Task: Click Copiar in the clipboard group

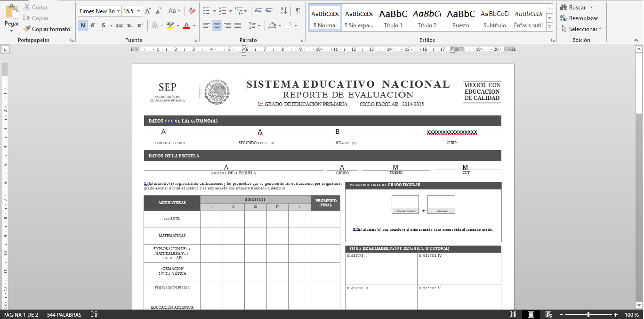Action: point(40,18)
